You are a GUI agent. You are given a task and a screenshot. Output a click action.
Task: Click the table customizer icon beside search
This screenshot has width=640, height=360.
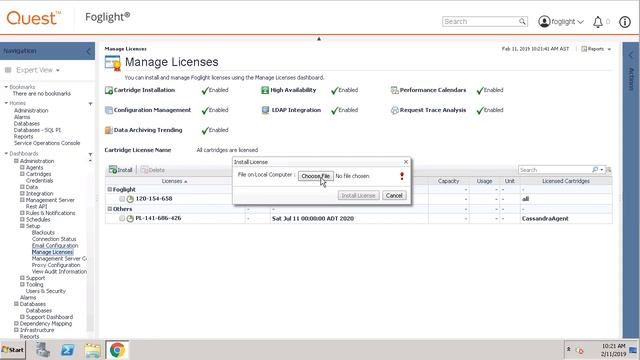608,170
